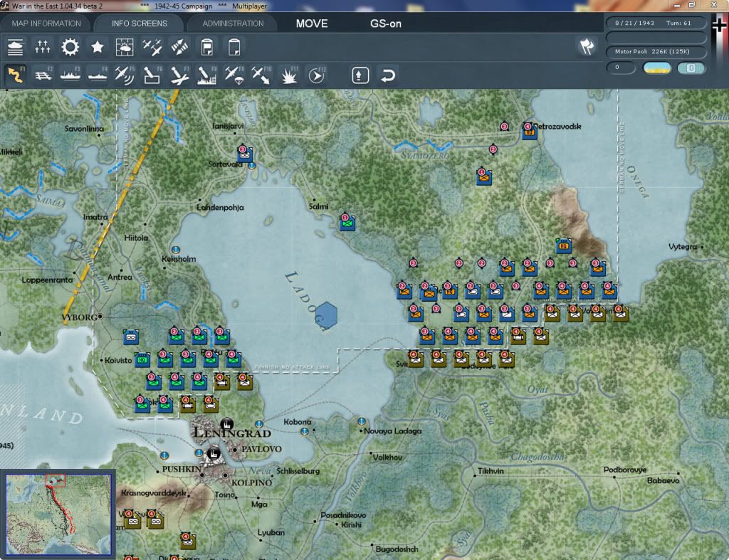Open the victory star icon

(97, 47)
